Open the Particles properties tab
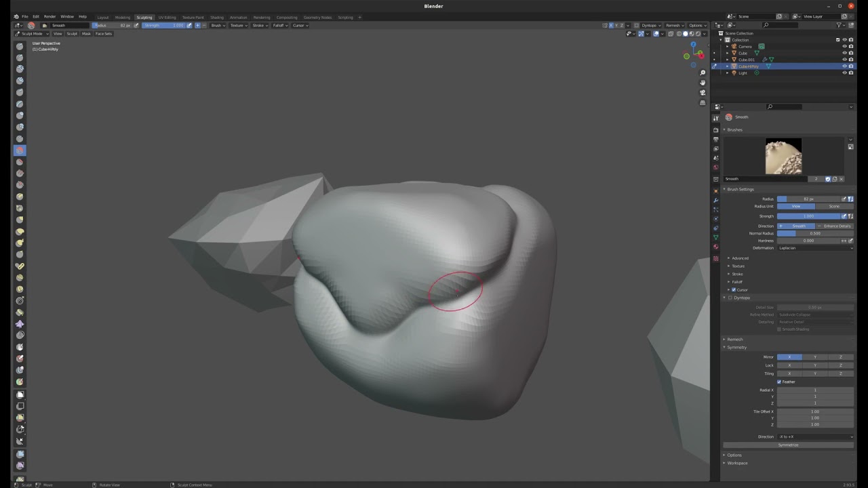This screenshot has width=868, height=488. [715, 210]
